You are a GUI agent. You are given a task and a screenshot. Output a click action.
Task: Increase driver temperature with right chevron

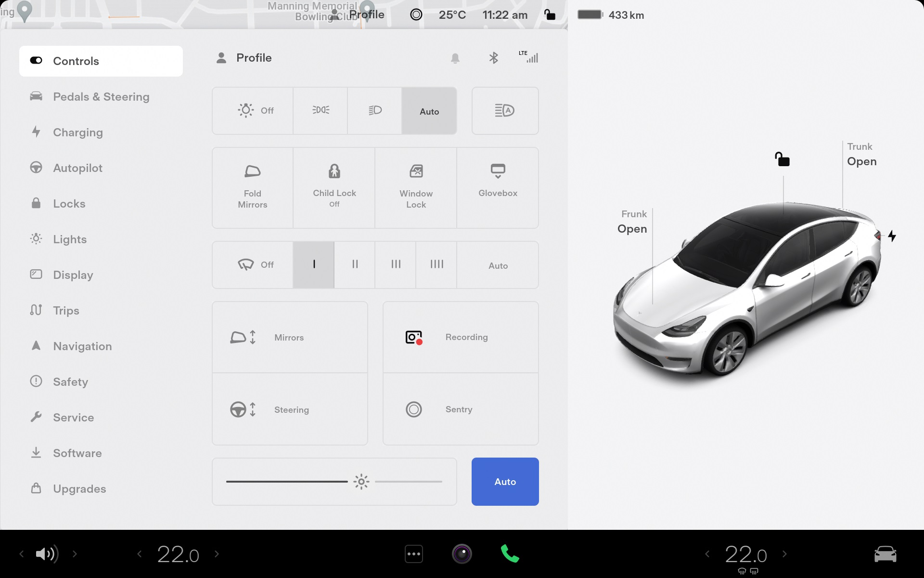[217, 554]
